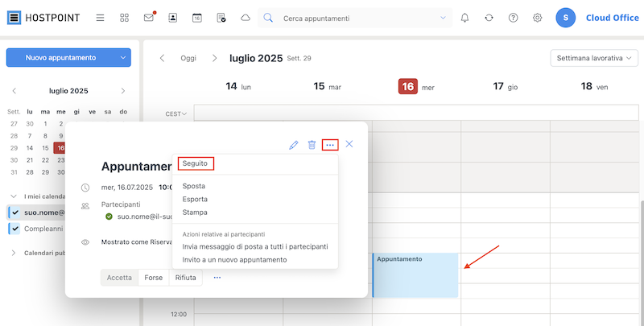The width and height of the screenshot is (644, 326).
Task: Click the notifications bell icon
Action: point(464,18)
